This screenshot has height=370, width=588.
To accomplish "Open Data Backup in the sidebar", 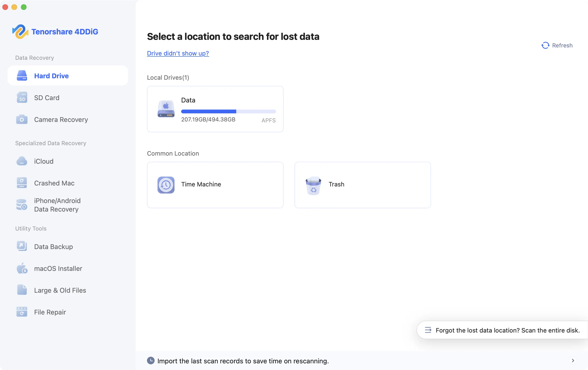I will tap(53, 247).
